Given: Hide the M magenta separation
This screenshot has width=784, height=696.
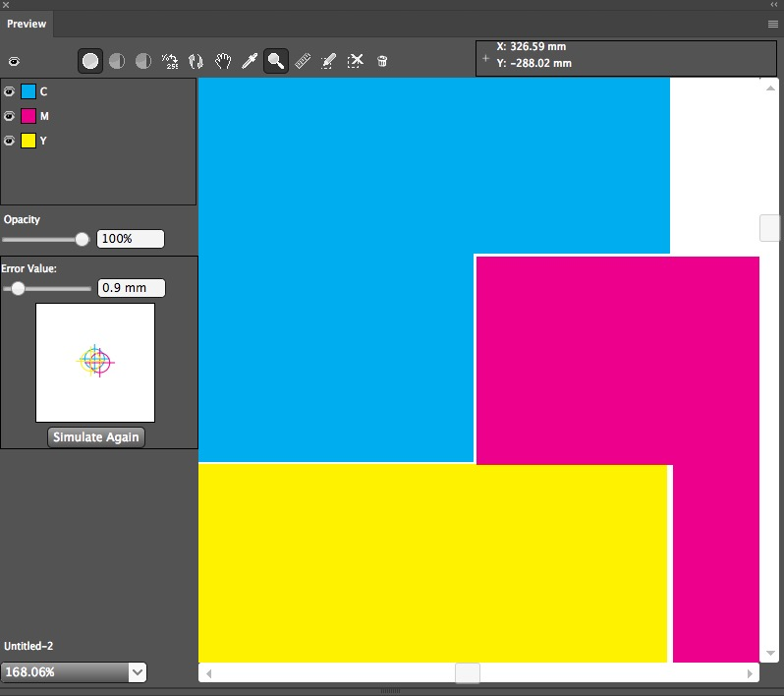Looking at the screenshot, I should (9, 116).
